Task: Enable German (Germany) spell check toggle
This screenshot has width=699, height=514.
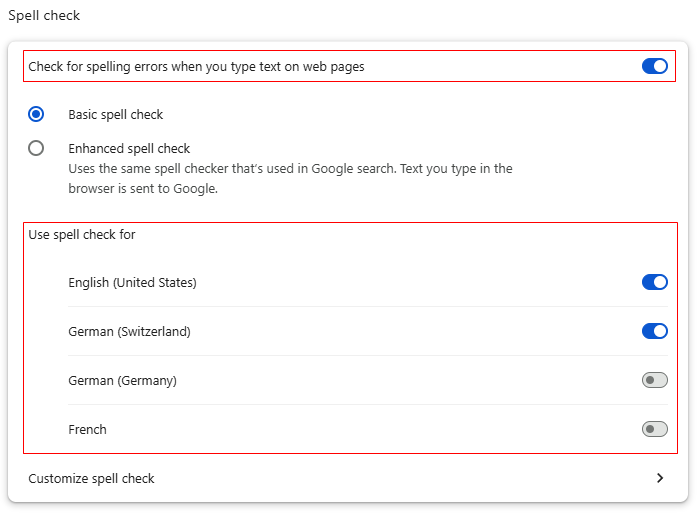Action: [x=654, y=380]
